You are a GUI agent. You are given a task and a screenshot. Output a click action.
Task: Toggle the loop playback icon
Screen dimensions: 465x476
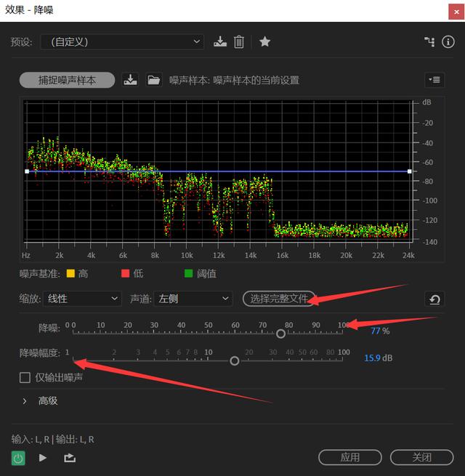click(70, 458)
